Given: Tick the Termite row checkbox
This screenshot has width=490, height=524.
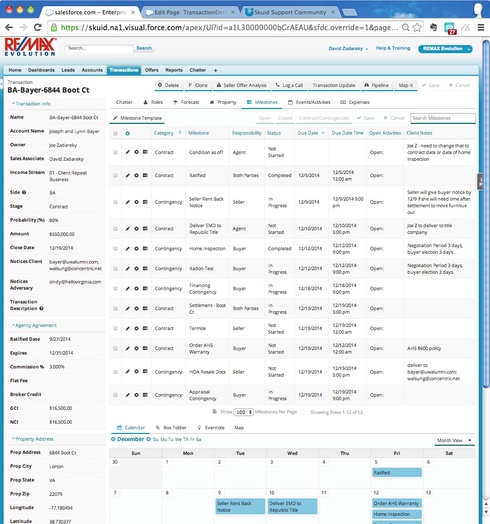Looking at the screenshot, I should 116,328.
